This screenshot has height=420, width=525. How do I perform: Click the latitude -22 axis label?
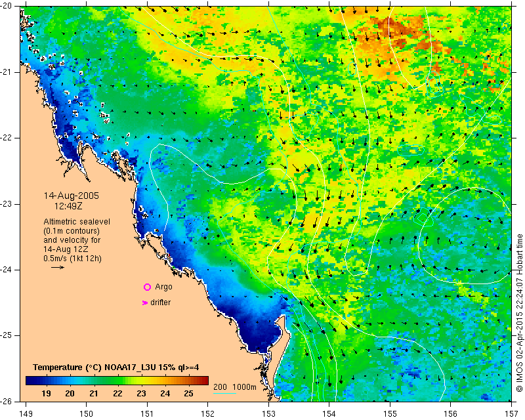7,138
